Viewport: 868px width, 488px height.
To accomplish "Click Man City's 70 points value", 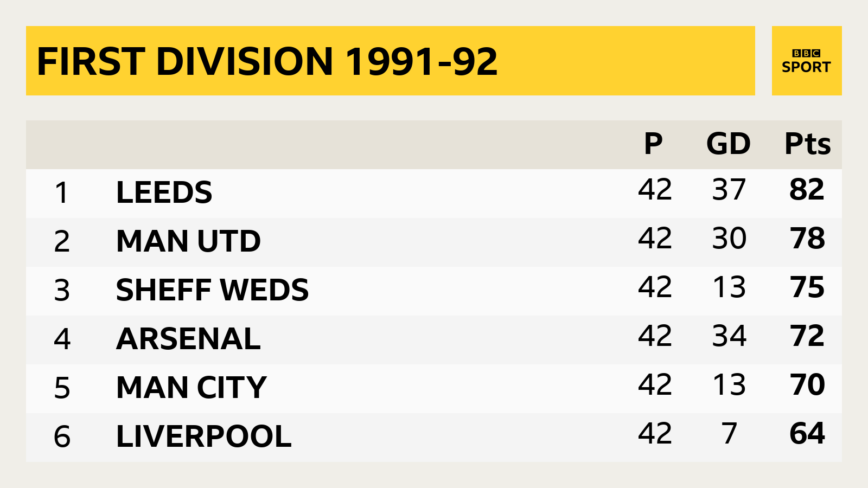I will point(807,384).
